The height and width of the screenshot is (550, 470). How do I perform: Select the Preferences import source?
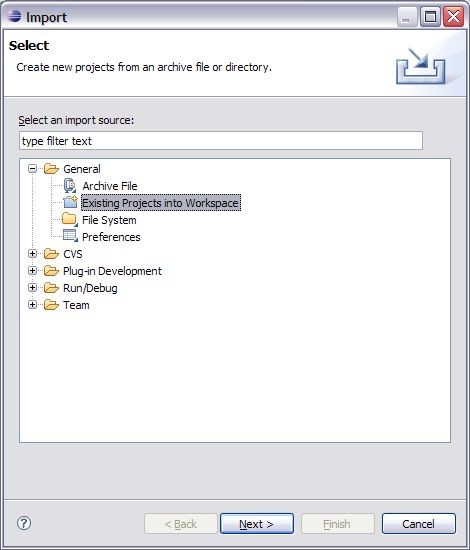pyautogui.click(x=111, y=237)
